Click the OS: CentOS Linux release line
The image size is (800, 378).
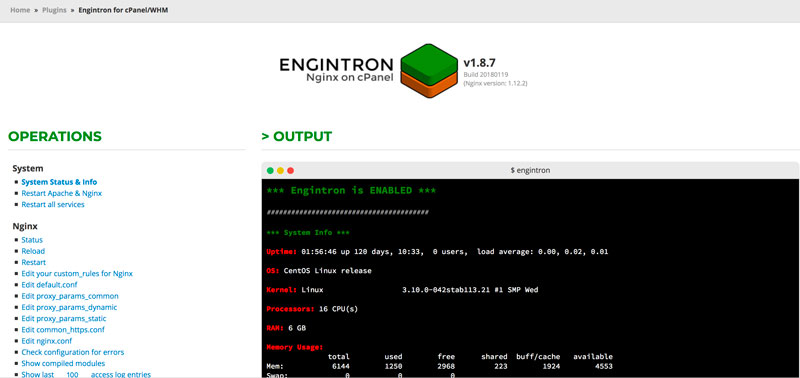pyautogui.click(x=319, y=271)
